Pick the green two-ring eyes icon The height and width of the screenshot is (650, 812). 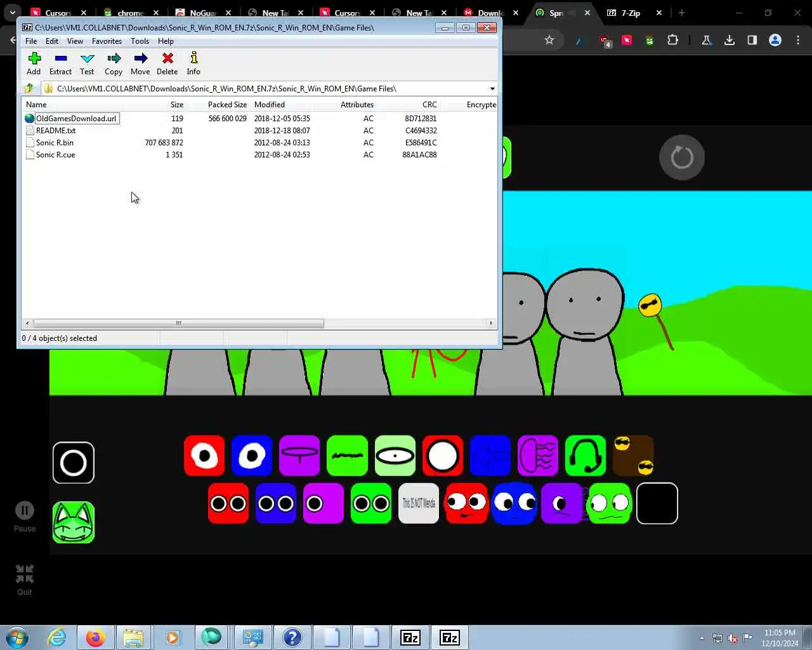(371, 503)
